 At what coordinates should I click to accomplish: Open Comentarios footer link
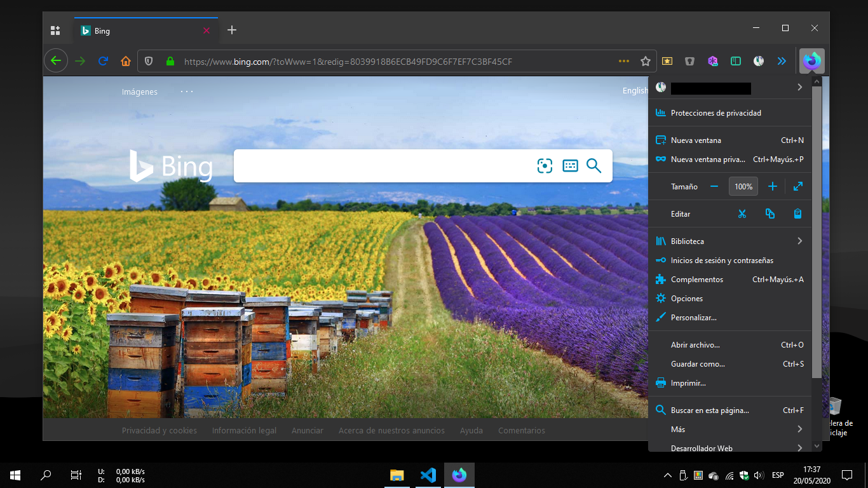(x=522, y=430)
